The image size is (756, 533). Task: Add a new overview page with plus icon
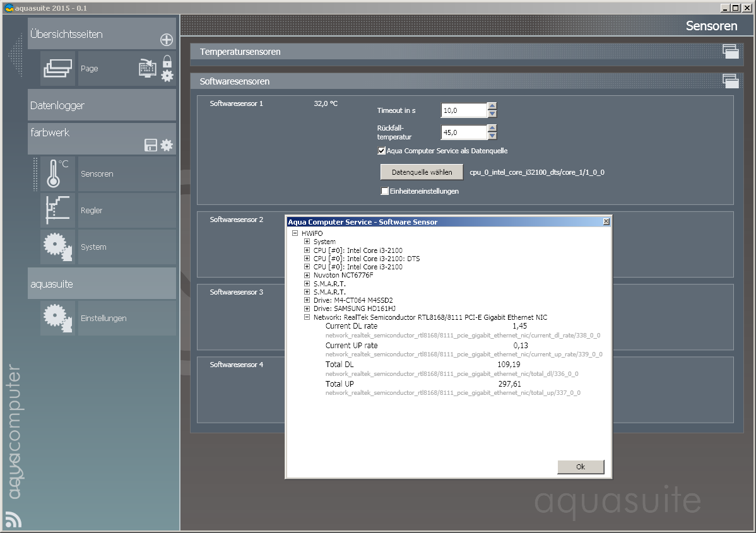tap(167, 40)
